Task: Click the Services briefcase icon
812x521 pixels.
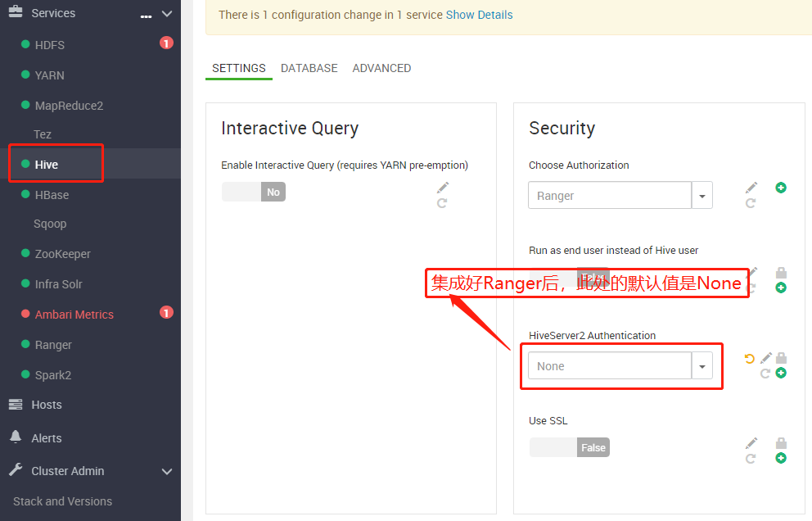Action: [16, 11]
